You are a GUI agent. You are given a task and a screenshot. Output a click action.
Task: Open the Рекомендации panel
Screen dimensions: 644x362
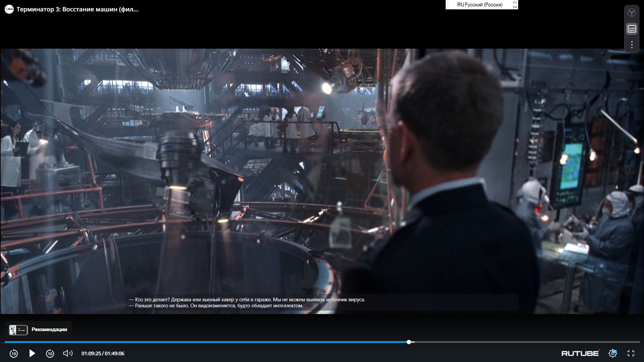[x=38, y=329]
